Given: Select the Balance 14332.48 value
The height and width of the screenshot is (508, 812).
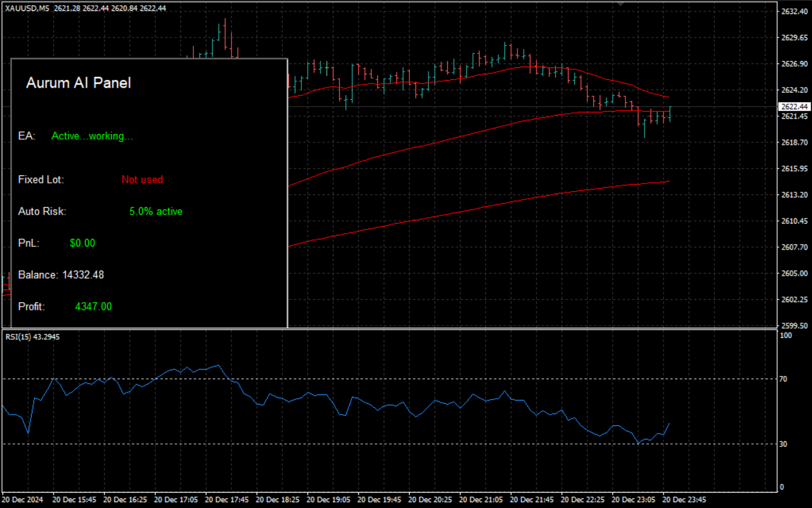Looking at the screenshot, I should tap(83, 275).
